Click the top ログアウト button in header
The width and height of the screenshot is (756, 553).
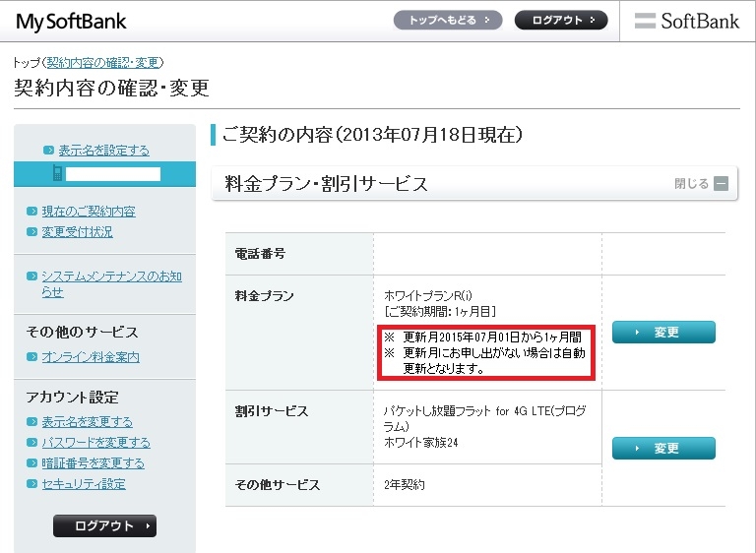click(x=561, y=21)
